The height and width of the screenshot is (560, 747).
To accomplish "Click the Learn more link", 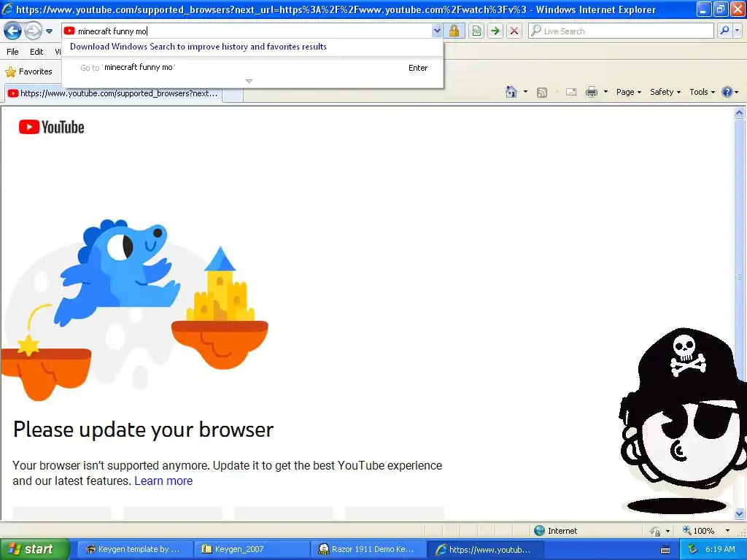I will pos(163,481).
